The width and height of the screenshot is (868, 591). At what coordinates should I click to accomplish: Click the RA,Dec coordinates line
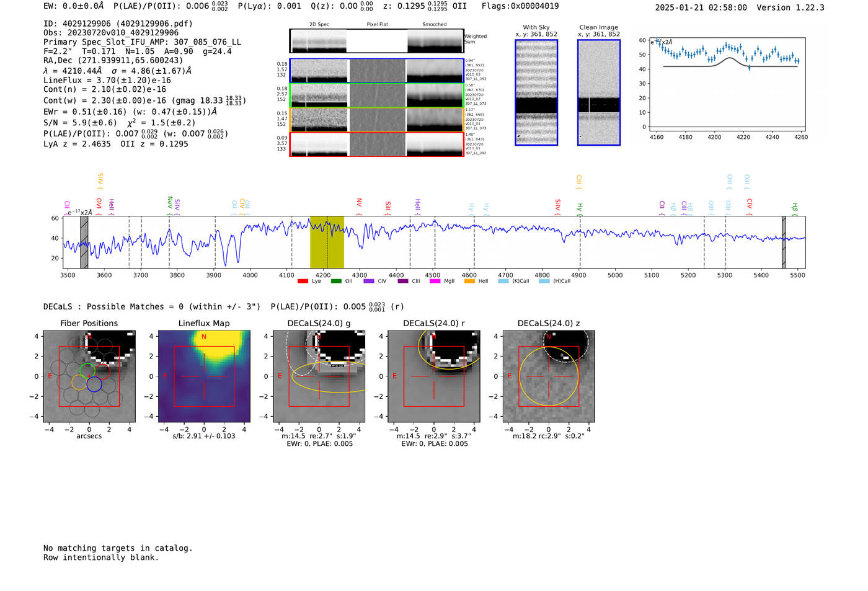[x=113, y=61]
